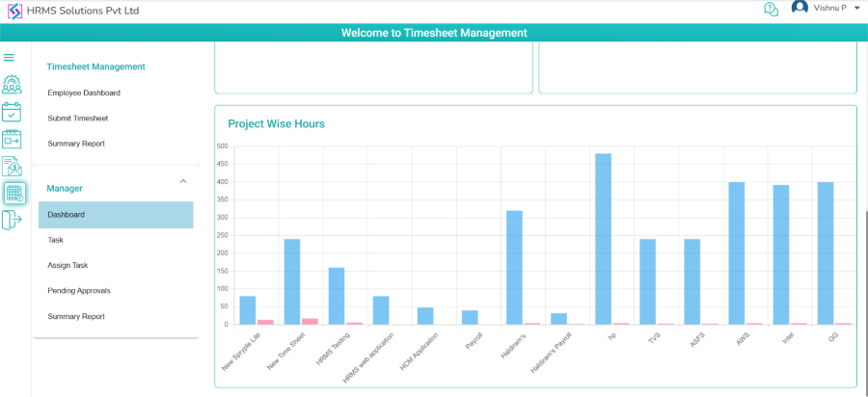
Task: Open Pending Approvals
Action: (78, 290)
